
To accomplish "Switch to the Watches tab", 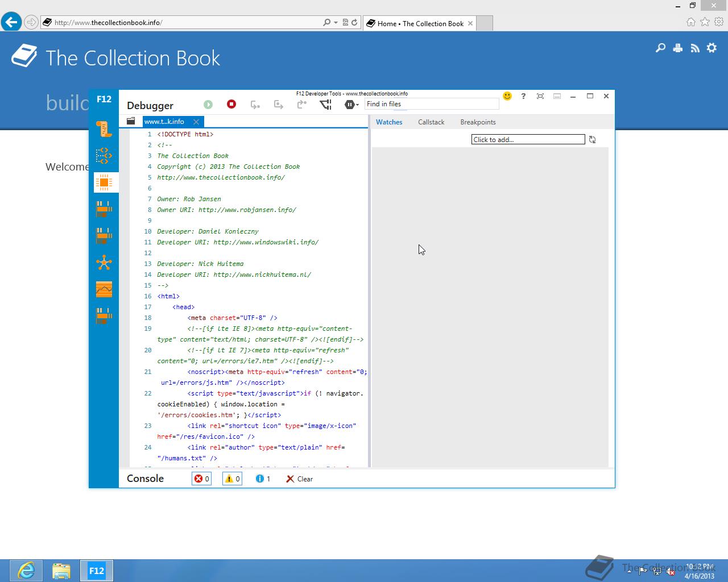I will [x=389, y=122].
